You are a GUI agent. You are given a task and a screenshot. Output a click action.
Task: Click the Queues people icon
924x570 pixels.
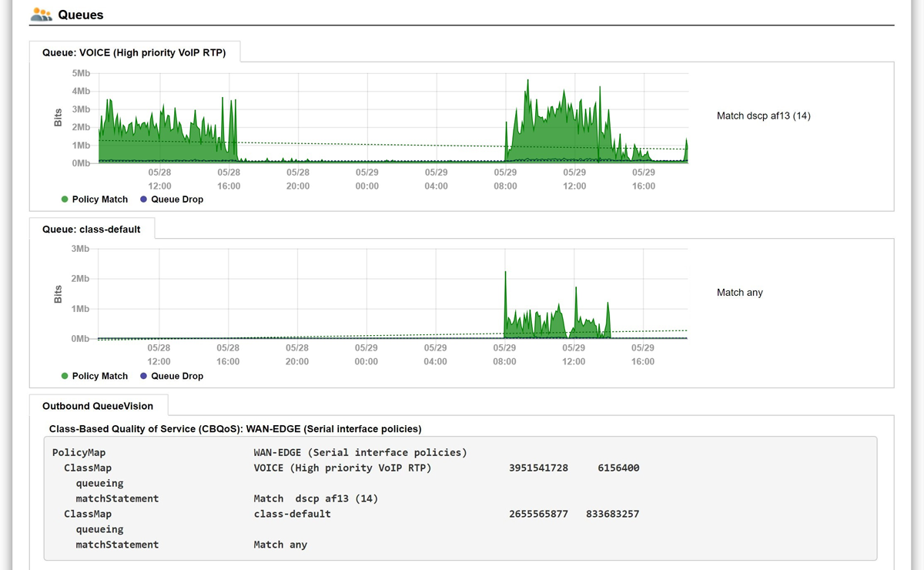coord(42,14)
